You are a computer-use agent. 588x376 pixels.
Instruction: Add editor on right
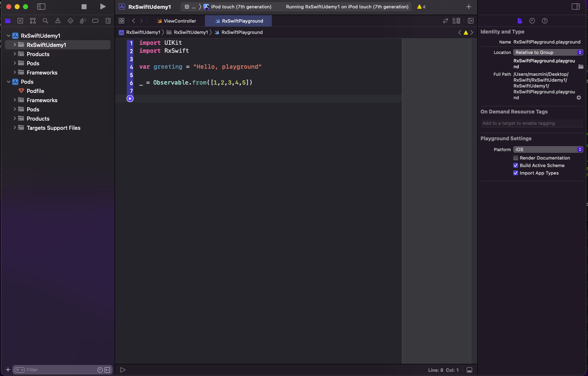click(x=470, y=21)
